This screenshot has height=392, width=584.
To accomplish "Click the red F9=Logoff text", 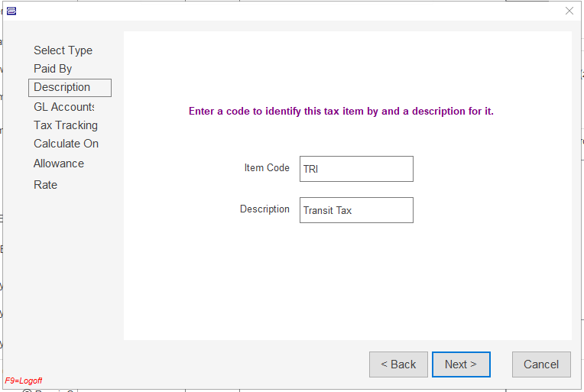I will tap(24, 380).
